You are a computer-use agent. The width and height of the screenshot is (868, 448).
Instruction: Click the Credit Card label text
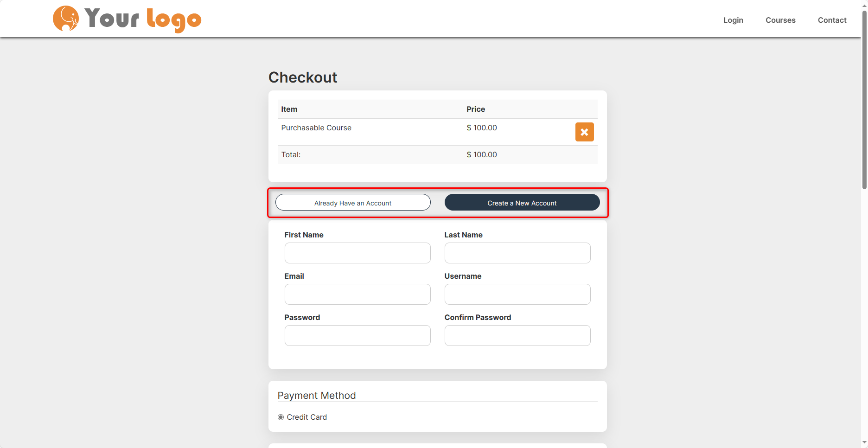click(x=306, y=417)
